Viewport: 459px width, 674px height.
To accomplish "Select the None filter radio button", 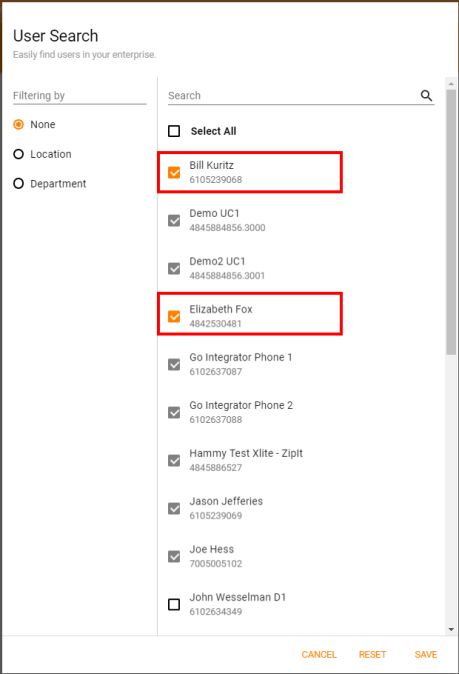I will [x=18, y=125].
